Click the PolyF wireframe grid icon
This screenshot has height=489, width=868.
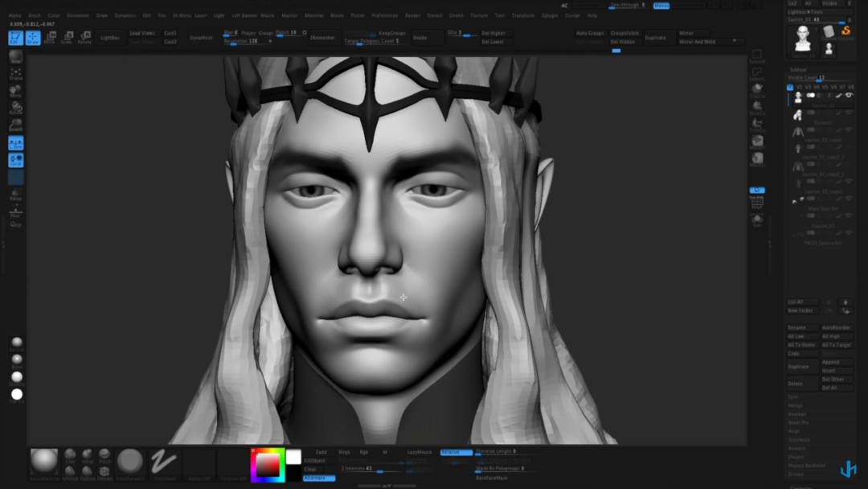(x=757, y=203)
